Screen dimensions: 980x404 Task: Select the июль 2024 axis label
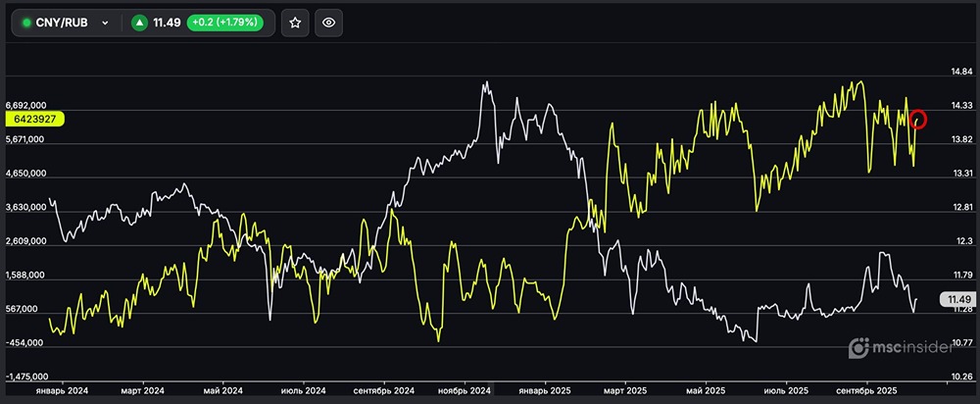tap(304, 390)
